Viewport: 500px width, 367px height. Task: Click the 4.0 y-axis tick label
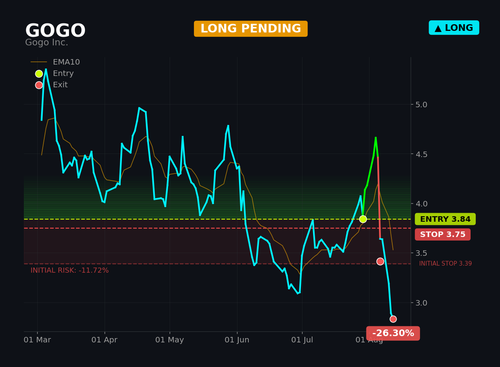coord(421,204)
